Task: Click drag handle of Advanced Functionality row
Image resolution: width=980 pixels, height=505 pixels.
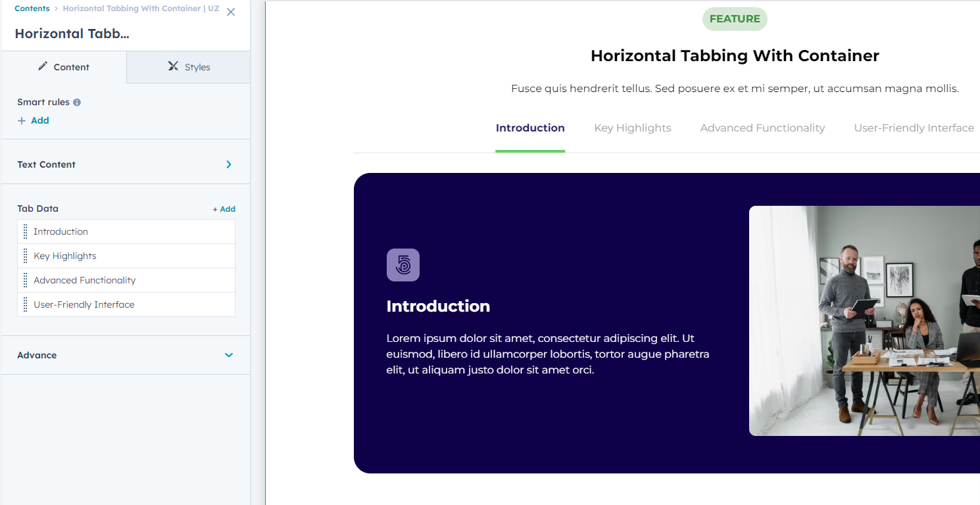Action: coord(26,280)
